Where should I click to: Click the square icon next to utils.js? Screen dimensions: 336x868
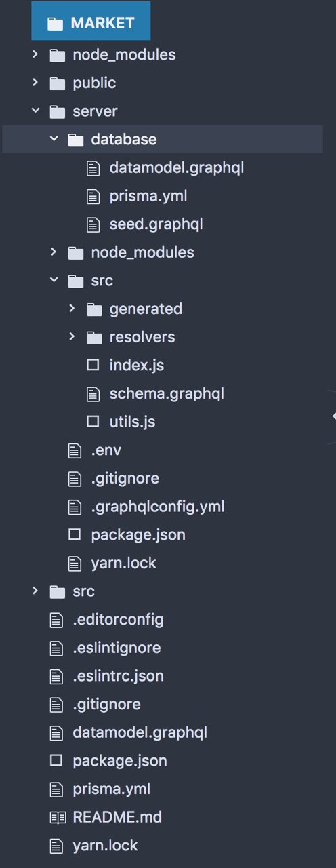(93, 422)
